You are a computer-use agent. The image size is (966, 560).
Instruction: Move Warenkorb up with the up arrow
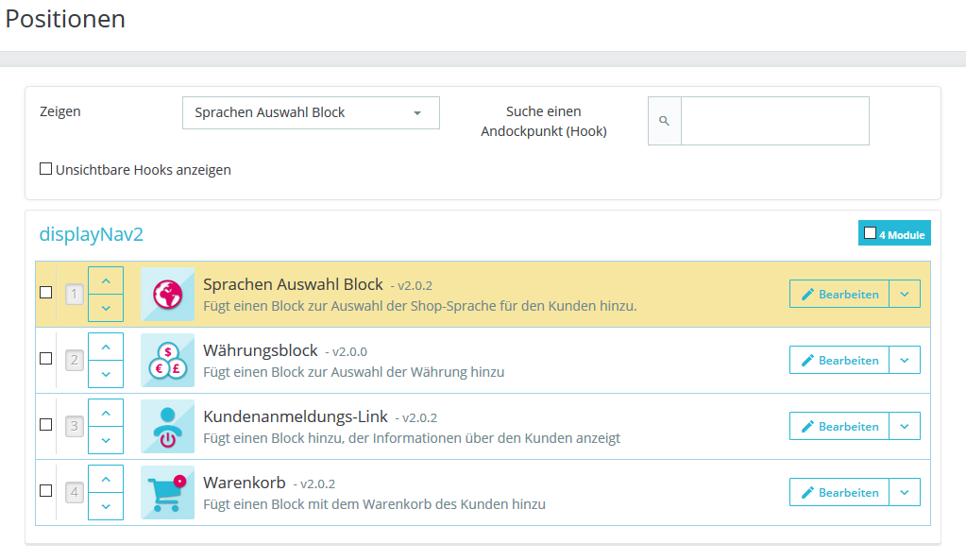106,479
